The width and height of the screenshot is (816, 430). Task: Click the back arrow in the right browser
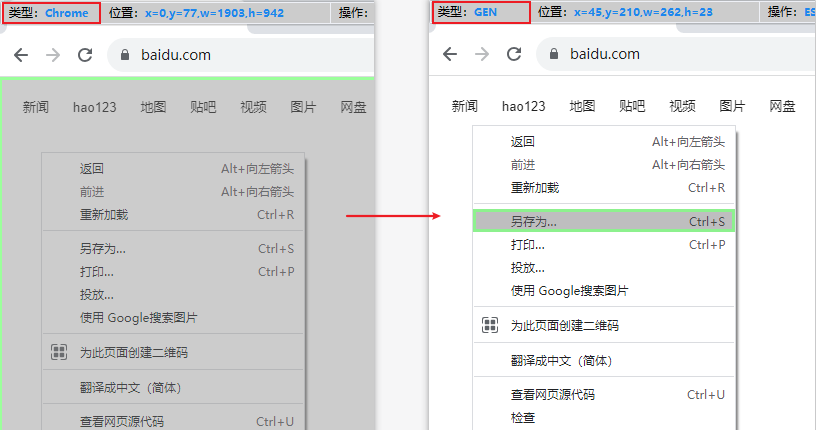[x=450, y=55]
